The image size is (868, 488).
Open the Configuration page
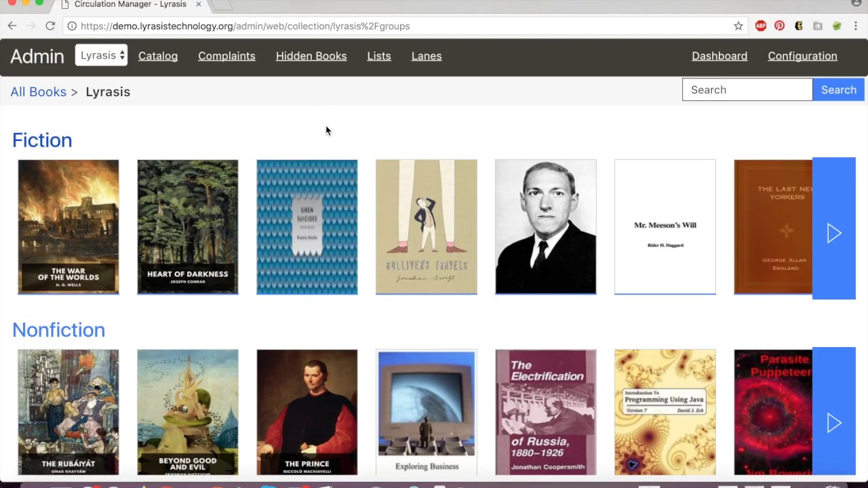click(x=802, y=56)
